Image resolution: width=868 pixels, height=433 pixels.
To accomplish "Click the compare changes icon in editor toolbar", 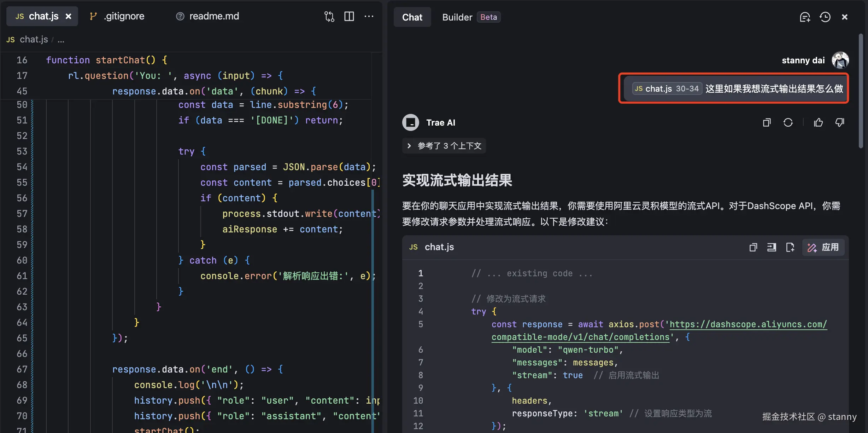I will click(329, 17).
